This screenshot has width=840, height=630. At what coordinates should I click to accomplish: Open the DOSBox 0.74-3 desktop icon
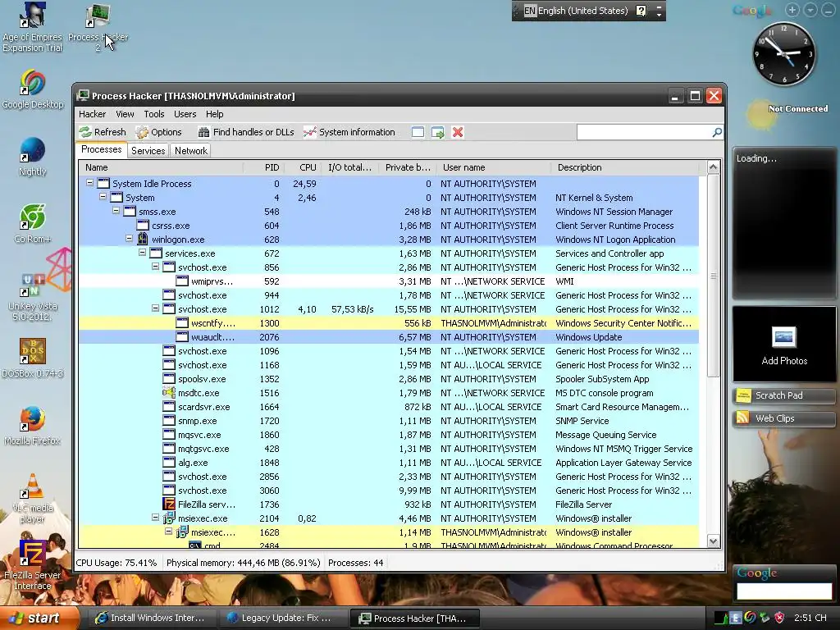(x=33, y=358)
